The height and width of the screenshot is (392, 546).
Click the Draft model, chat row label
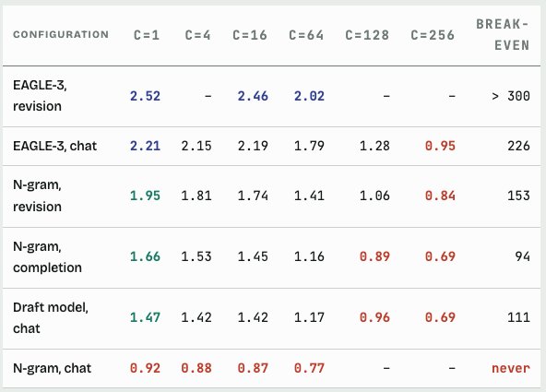tap(51, 318)
